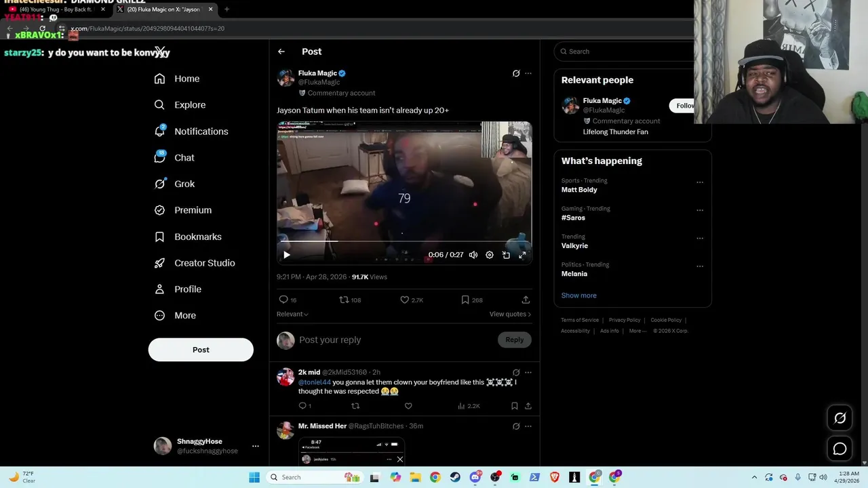Open video settings gear
The width and height of the screenshot is (868, 488).
point(490,255)
